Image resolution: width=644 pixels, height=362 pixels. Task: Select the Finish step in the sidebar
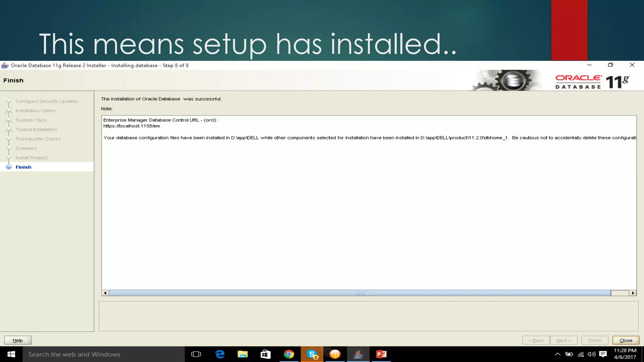click(x=24, y=167)
